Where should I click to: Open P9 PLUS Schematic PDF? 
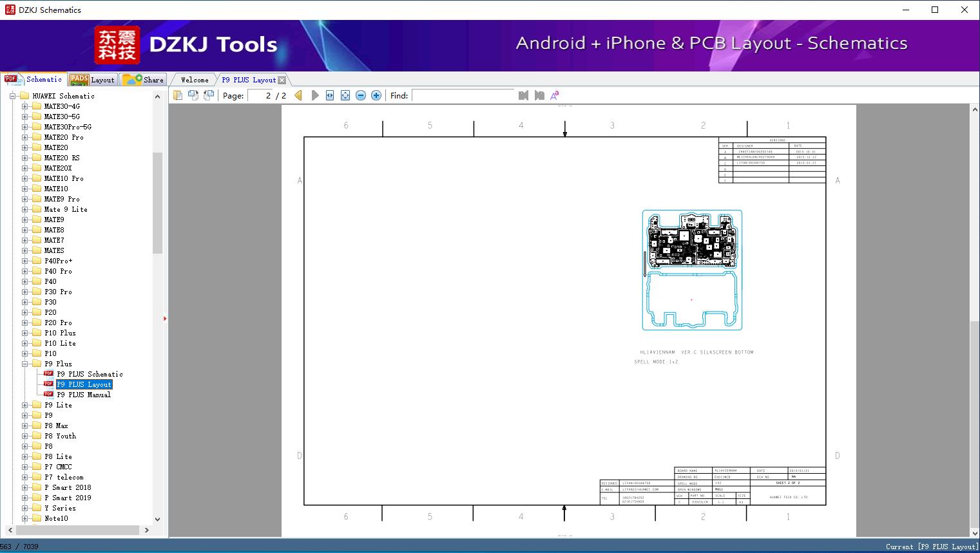(x=90, y=374)
